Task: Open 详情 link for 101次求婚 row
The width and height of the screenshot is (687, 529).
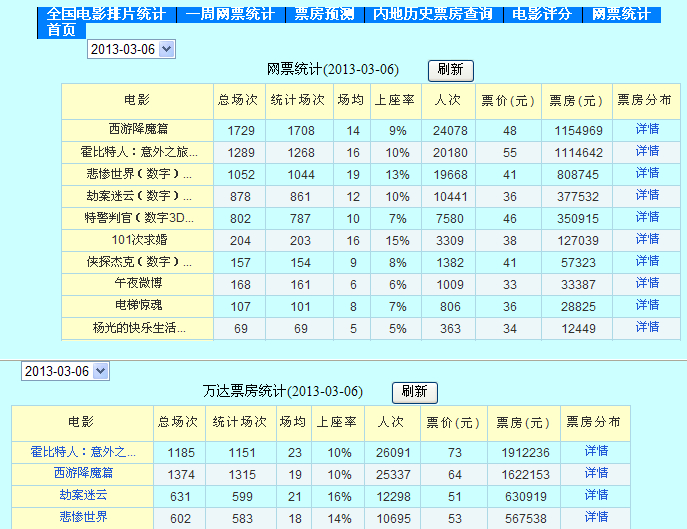Action: tap(647, 239)
